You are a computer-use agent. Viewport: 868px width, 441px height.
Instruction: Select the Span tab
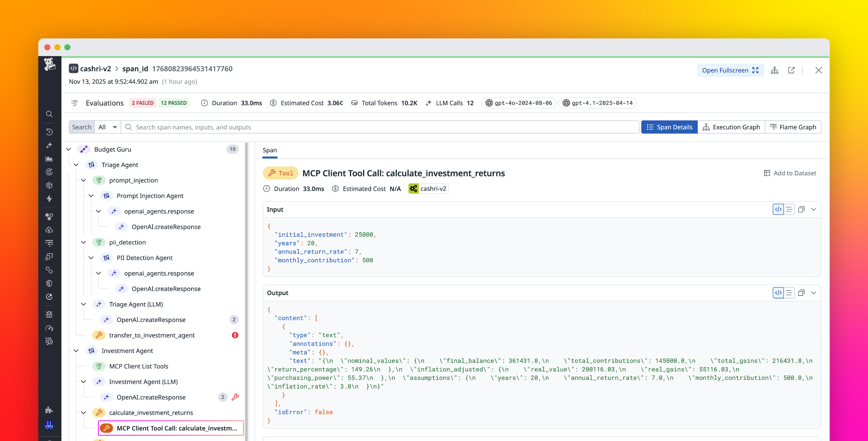click(x=270, y=150)
